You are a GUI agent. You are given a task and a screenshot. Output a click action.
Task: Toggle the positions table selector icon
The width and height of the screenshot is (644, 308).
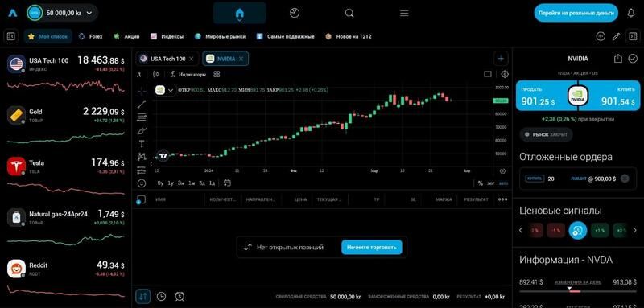pyautogui.click(x=140, y=199)
